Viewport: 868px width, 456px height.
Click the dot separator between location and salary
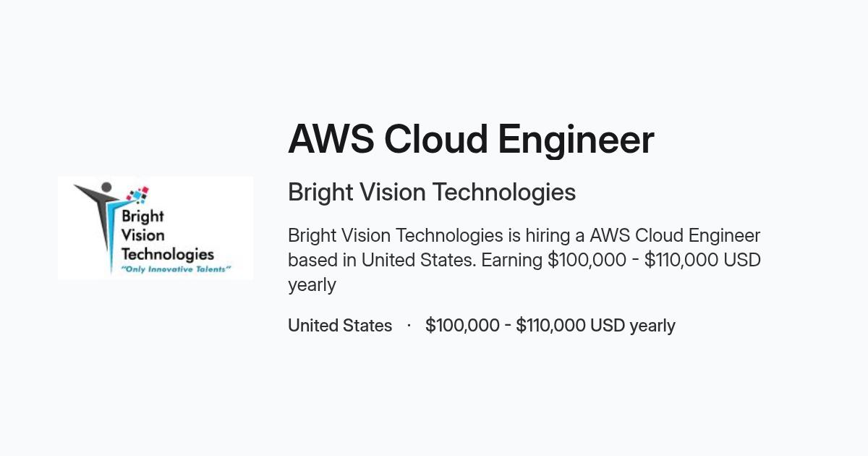click(409, 326)
